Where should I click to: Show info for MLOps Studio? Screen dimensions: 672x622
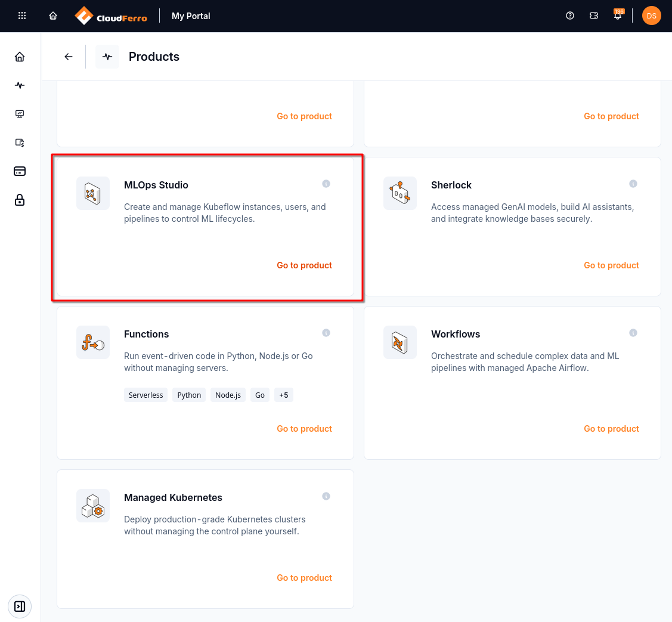pos(326,184)
